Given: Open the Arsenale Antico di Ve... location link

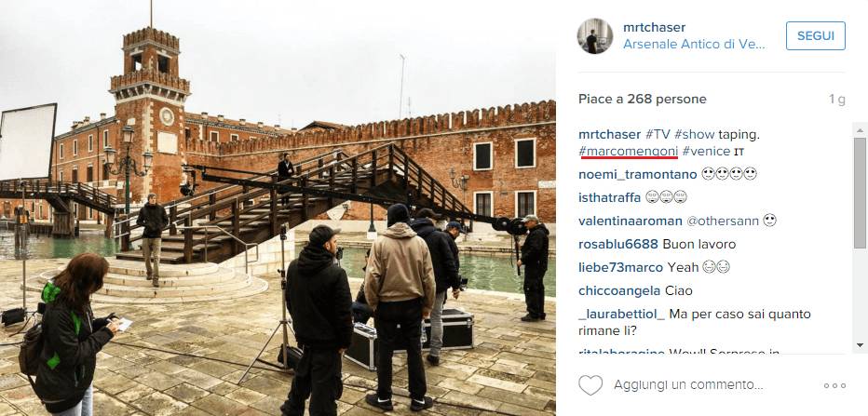Looking at the screenshot, I should [x=694, y=45].
